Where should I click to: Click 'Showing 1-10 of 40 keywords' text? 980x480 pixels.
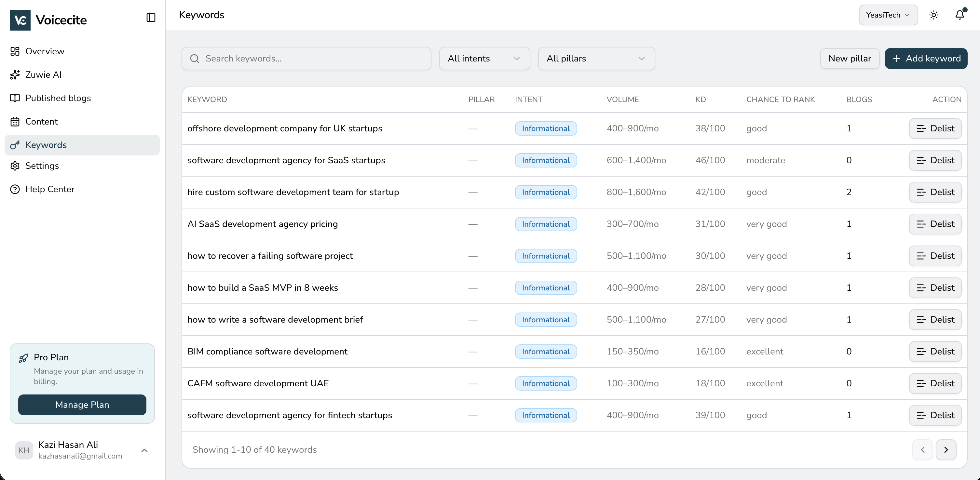coord(254,450)
